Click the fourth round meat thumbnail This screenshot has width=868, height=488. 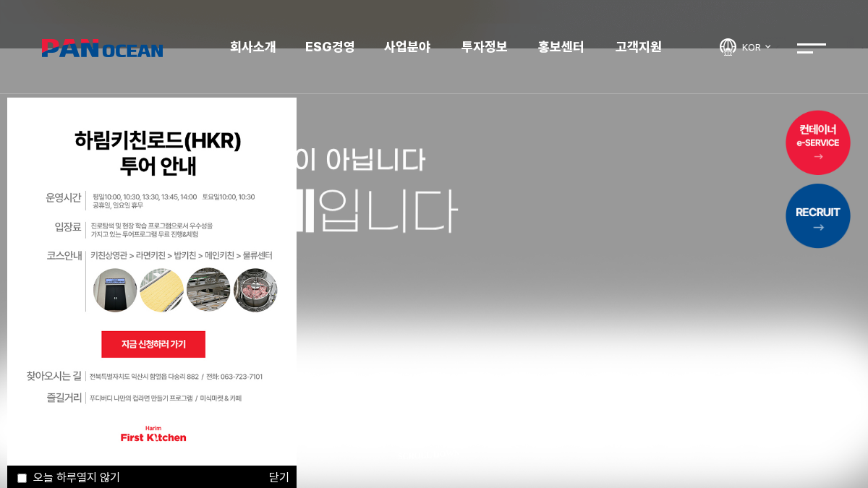255,290
